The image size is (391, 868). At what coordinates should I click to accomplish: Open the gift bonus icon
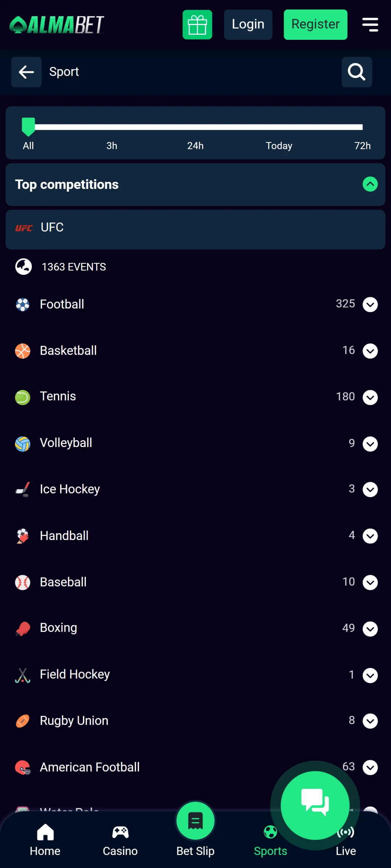click(197, 25)
